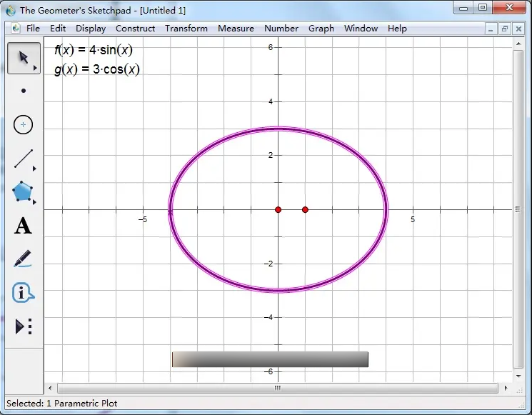The image size is (532, 415).
Task: Click the red origin point
Action: coord(278,210)
